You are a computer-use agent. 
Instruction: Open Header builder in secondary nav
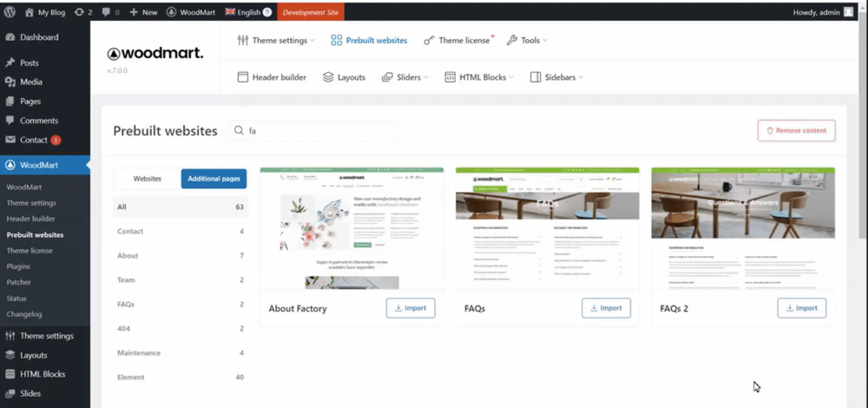(272, 77)
